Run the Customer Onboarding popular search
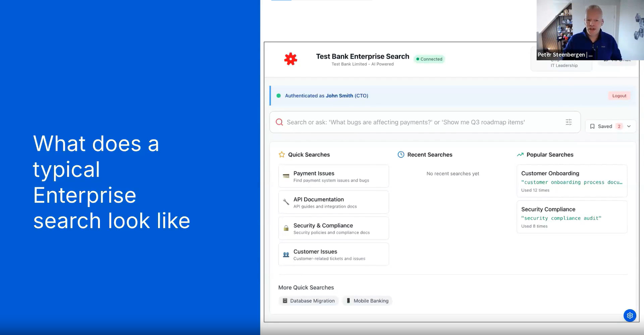The height and width of the screenshot is (335, 644). (x=572, y=181)
